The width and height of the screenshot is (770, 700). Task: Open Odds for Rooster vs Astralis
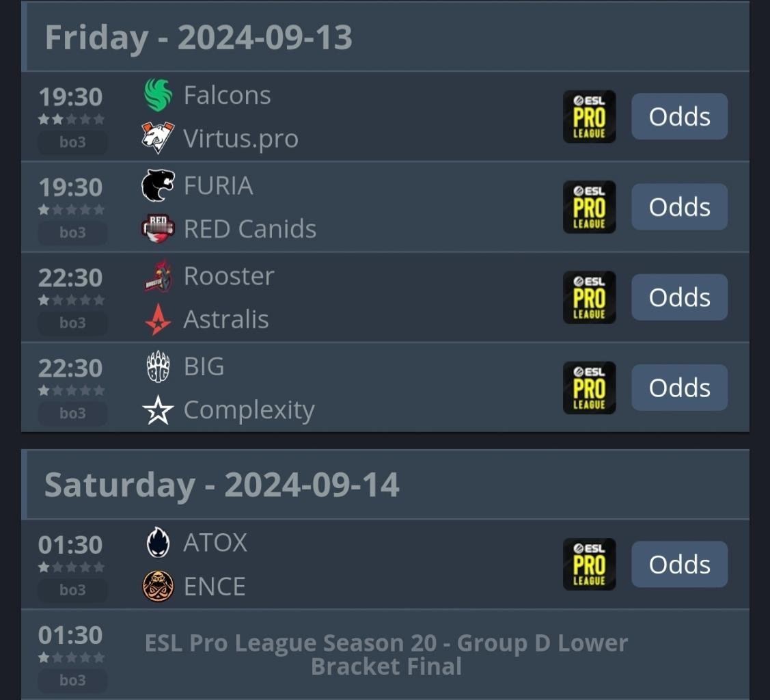(680, 297)
